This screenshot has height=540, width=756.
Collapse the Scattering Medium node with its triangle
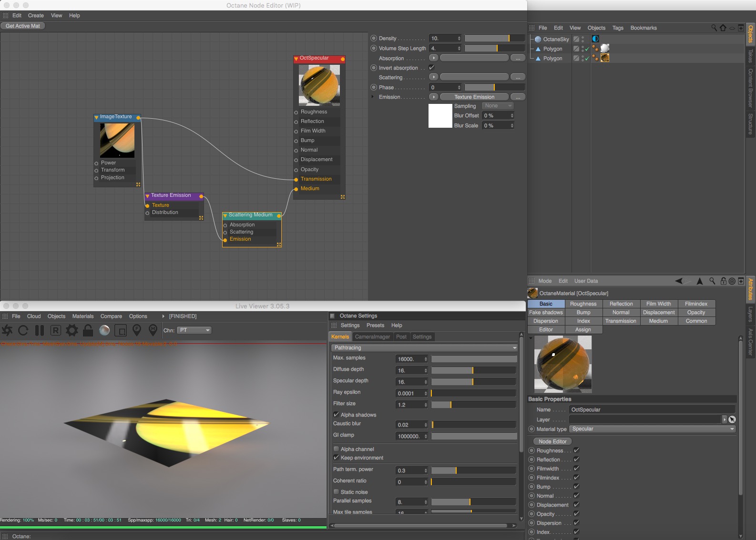(225, 215)
